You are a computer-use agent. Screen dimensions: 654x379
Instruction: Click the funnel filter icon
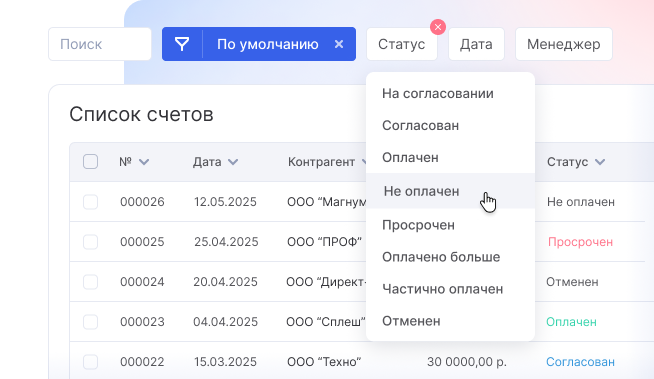(x=182, y=44)
